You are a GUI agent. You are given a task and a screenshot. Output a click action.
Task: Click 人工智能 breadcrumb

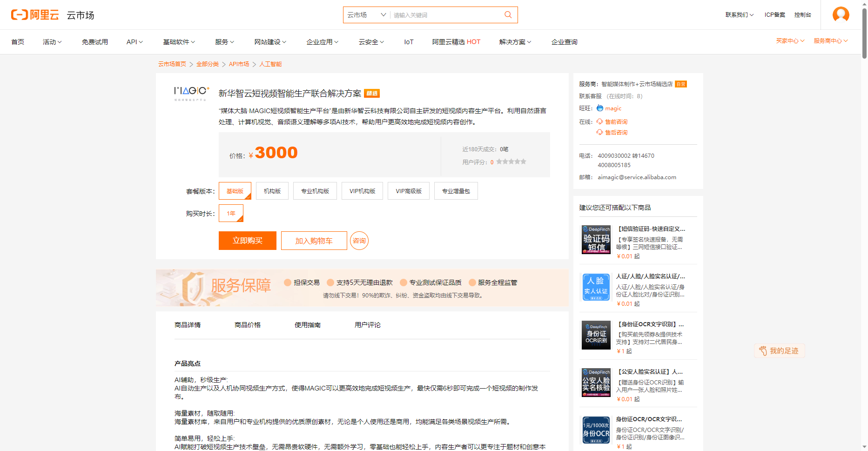tap(270, 64)
